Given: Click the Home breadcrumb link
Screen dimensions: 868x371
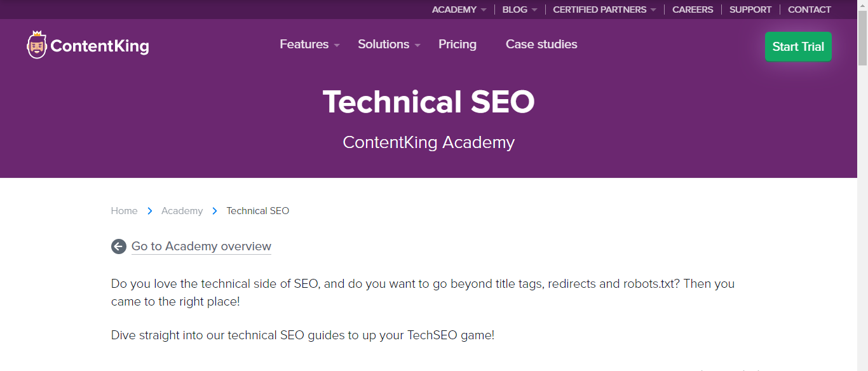Looking at the screenshot, I should [x=124, y=211].
